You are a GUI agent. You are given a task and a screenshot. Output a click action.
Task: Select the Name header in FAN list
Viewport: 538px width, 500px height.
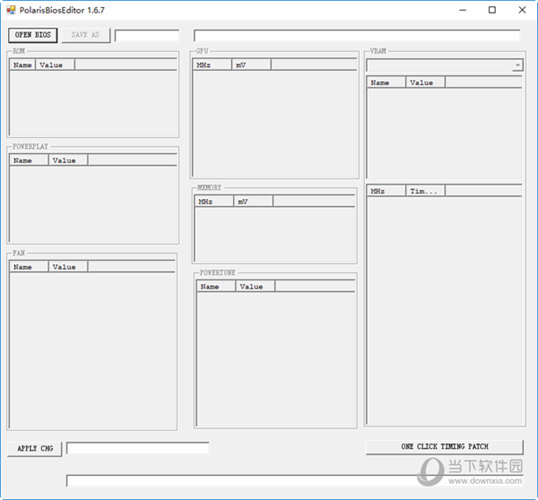29,267
